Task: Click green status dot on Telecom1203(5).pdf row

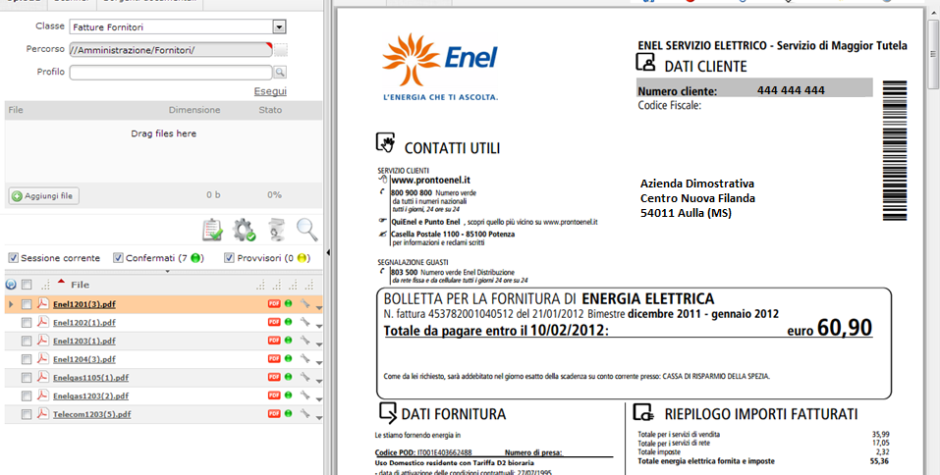Action: (x=288, y=414)
